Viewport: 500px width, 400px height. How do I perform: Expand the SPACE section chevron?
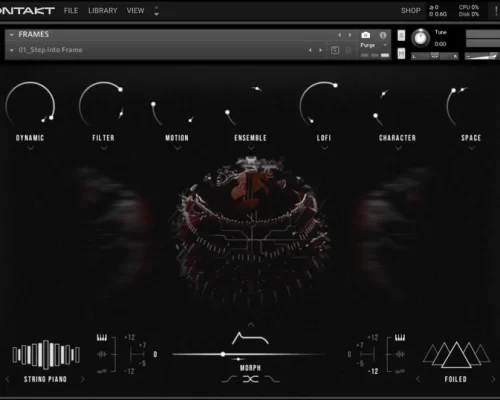click(472, 148)
